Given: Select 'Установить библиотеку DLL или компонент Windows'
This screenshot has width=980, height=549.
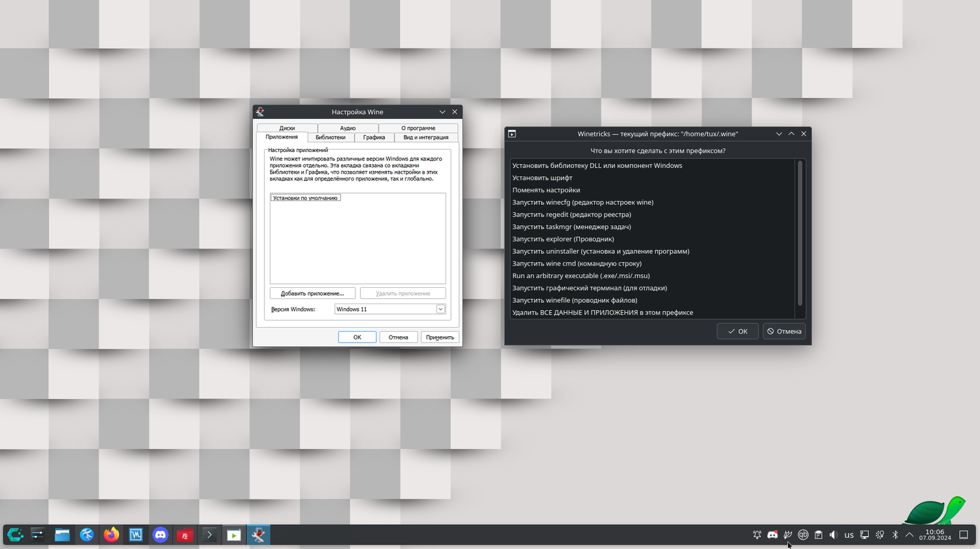Looking at the screenshot, I should tap(653, 165).
